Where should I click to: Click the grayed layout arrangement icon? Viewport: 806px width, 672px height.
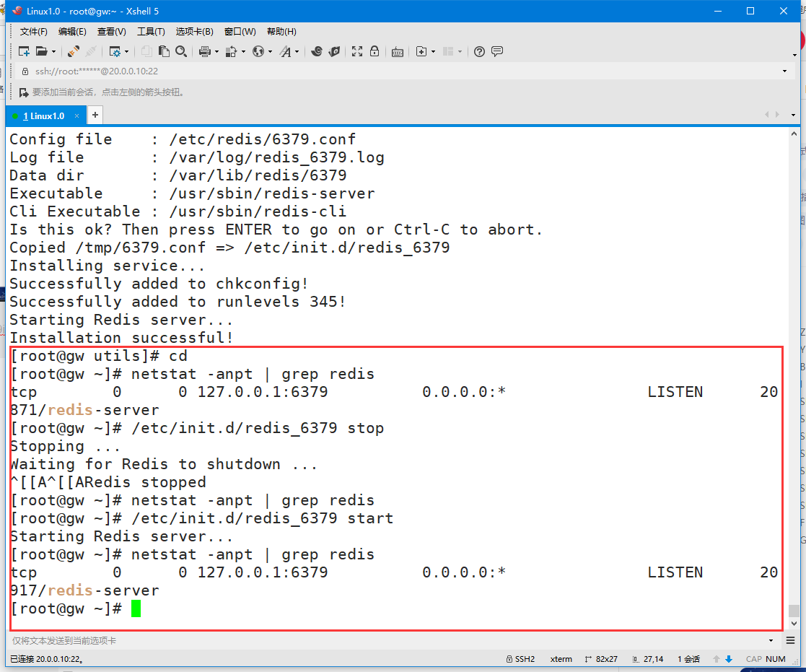[x=448, y=51]
